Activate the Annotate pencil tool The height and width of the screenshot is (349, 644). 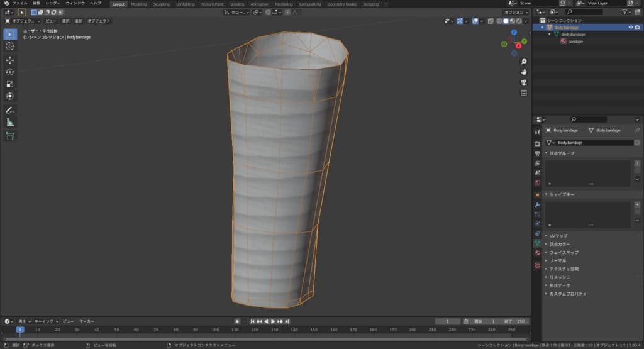point(10,110)
